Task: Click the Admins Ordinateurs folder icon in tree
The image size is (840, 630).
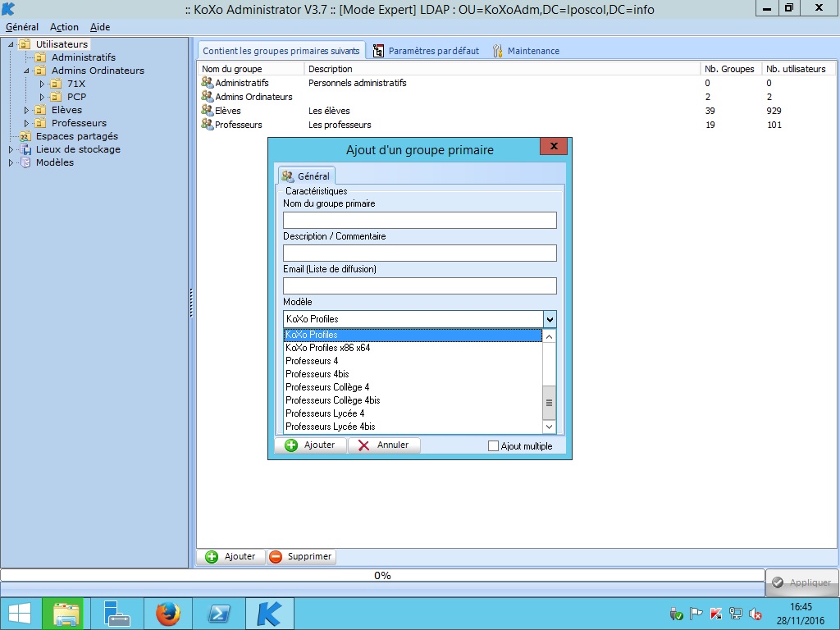Action: tap(40, 71)
